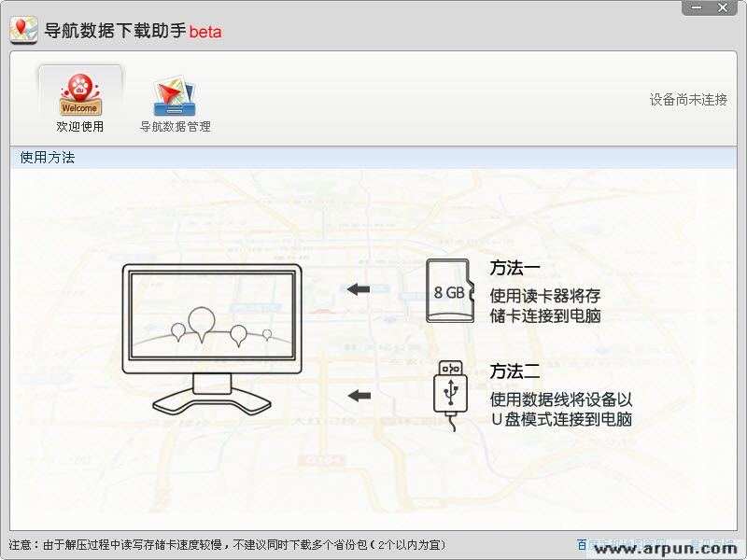747x560 pixels.
Task: Select the 设备尚未连接 status text
Action: (688, 100)
